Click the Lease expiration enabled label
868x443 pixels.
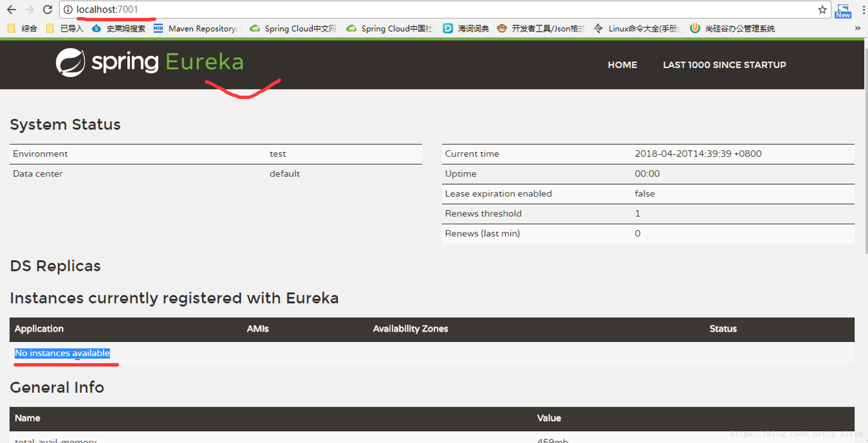tap(498, 193)
